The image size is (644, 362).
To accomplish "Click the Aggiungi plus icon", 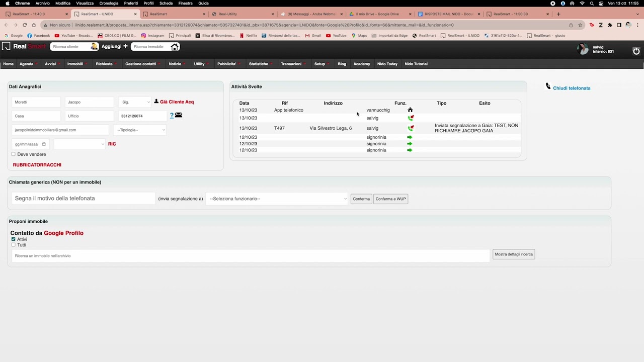I will [x=125, y=46].
